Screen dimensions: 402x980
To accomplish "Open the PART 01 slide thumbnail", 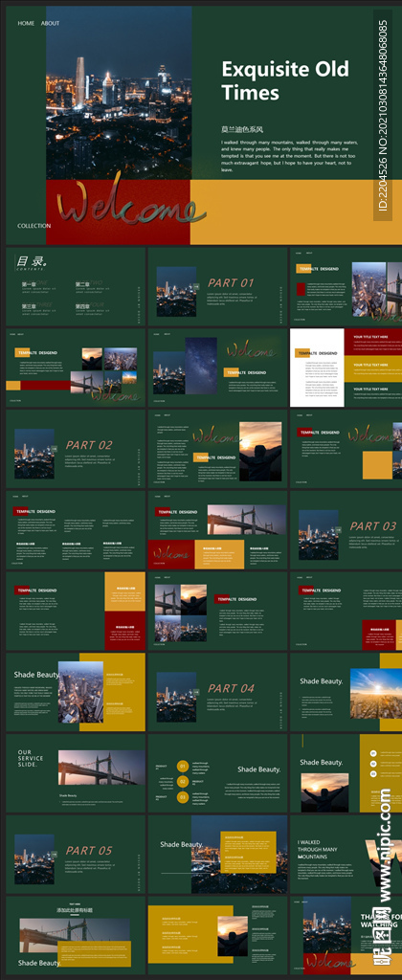I will (217, 286).
